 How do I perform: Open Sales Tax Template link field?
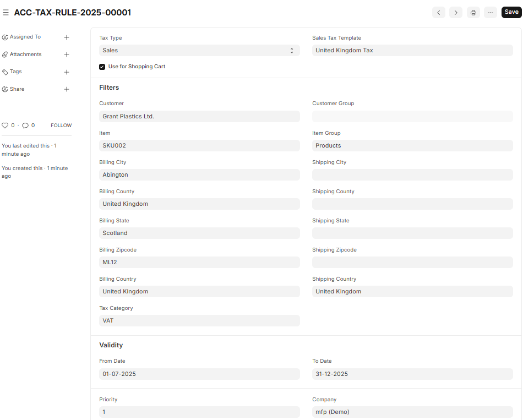(x=412, y=51)
